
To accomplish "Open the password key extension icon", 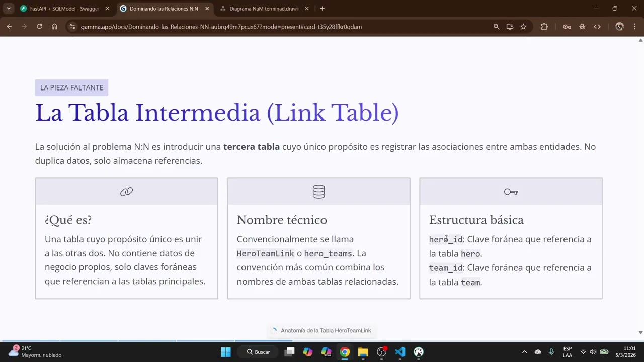I will point(567,27).
